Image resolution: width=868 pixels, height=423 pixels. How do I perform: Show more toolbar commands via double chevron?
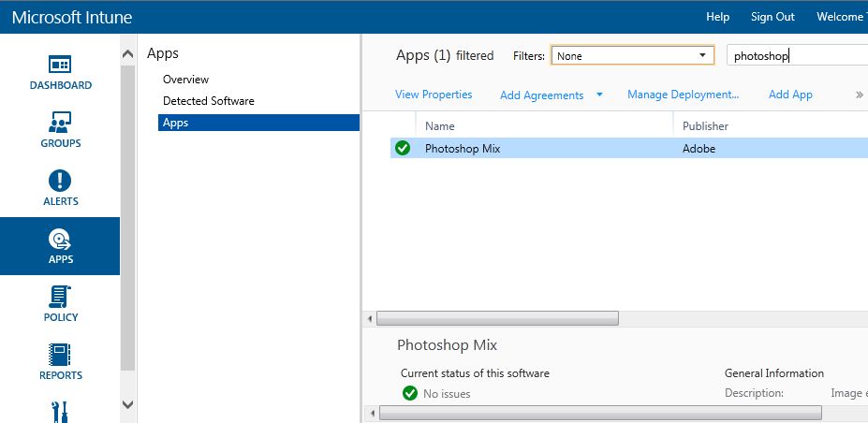click(x=859, y=95)
